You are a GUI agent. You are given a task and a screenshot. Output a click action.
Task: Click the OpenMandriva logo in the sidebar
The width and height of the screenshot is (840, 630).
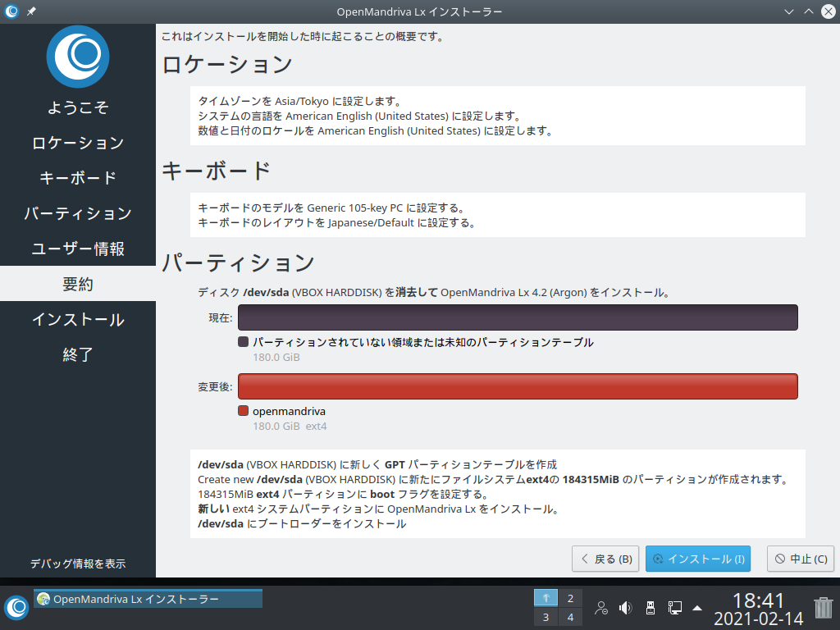point(78,57)
